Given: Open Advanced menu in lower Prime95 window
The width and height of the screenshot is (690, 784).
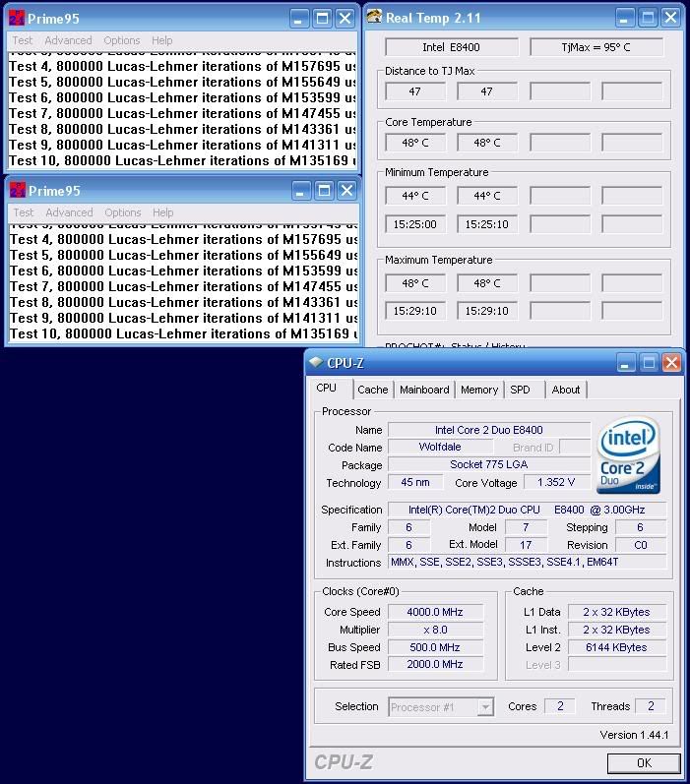Looking at the screenshot, I should click(x=69, y=212).
